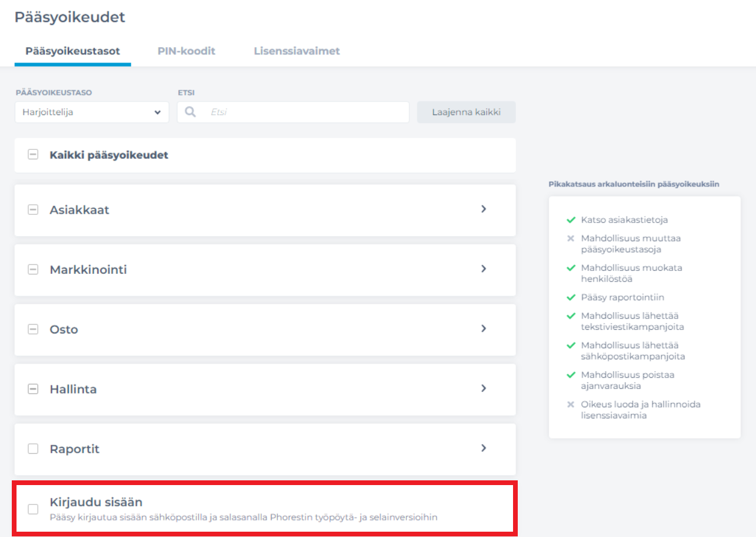Expand the Hallinta section chevron
Image resolution: width=756 pixels, height=537 pixels.
[484, 388]
